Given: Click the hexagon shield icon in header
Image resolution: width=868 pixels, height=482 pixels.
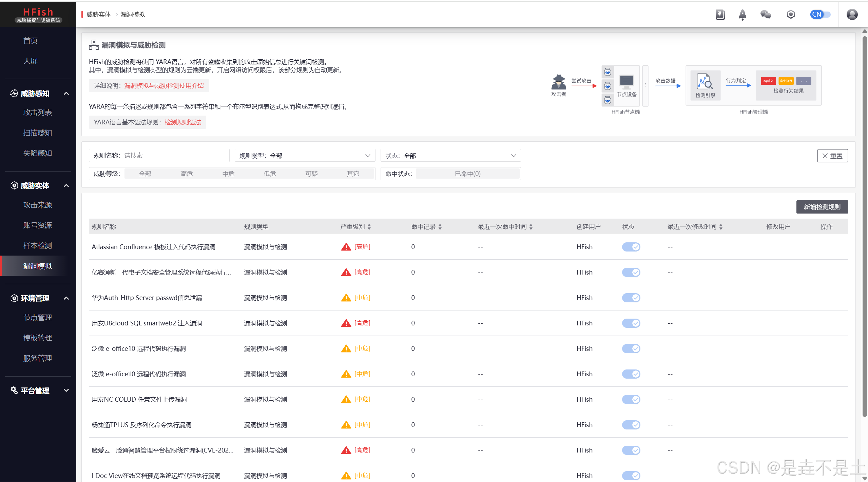Looking at the screenshot, I should pos(791,15).
